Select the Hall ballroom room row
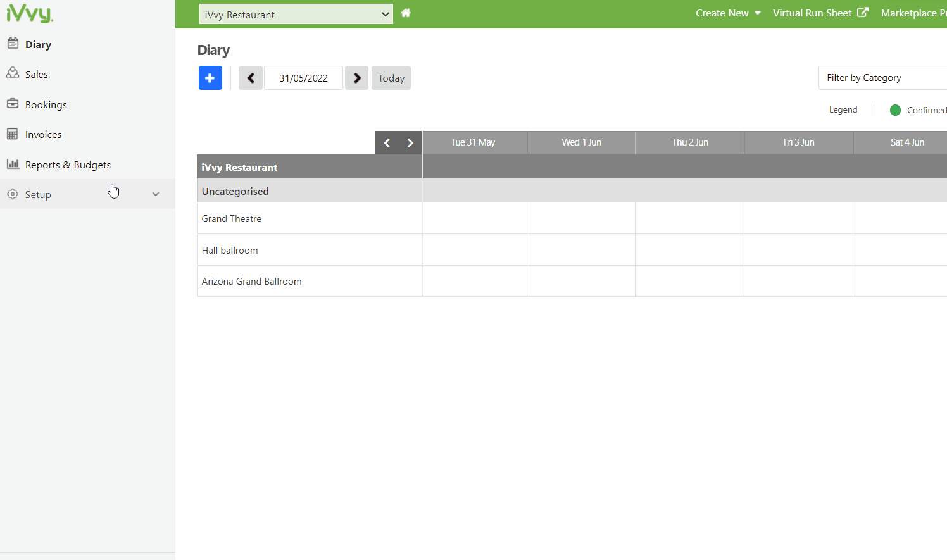The image size is (947, 560). [310, 250]
